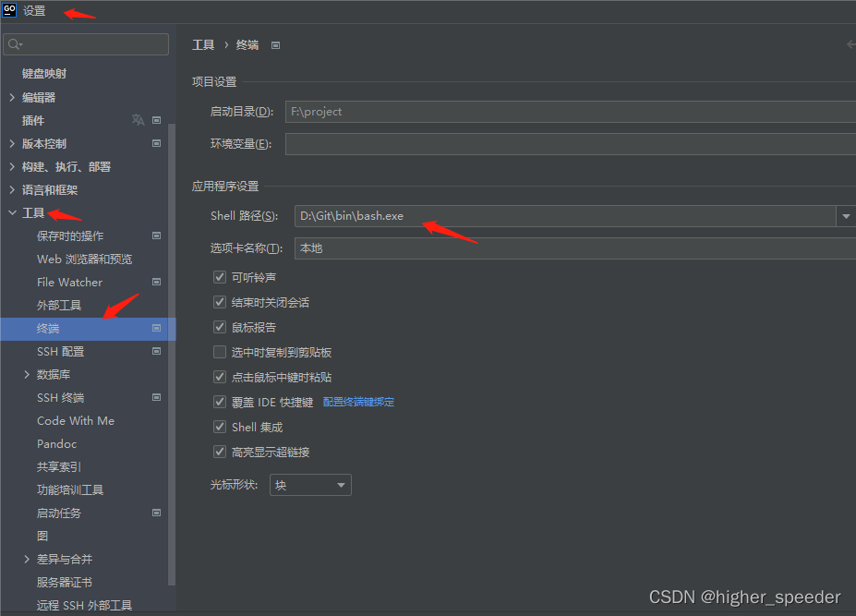Click the monitor icon beside 终端 breadcrumb

(x=274, y=43)
